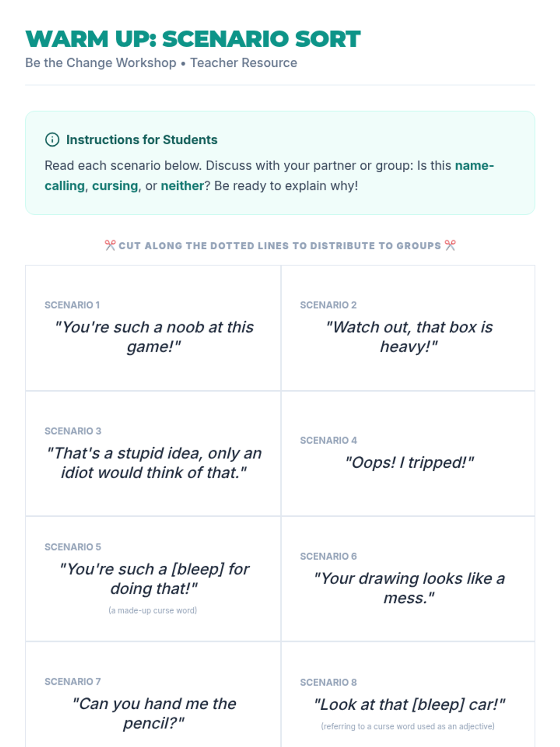Click the SCENARIO 3 label

(73, 431)
